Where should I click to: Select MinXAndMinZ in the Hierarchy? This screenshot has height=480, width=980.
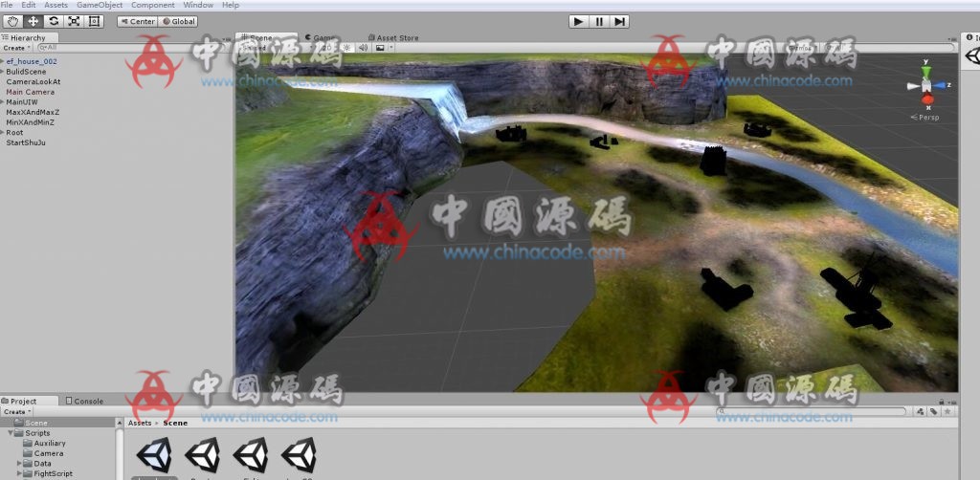[x=30, y=122]
